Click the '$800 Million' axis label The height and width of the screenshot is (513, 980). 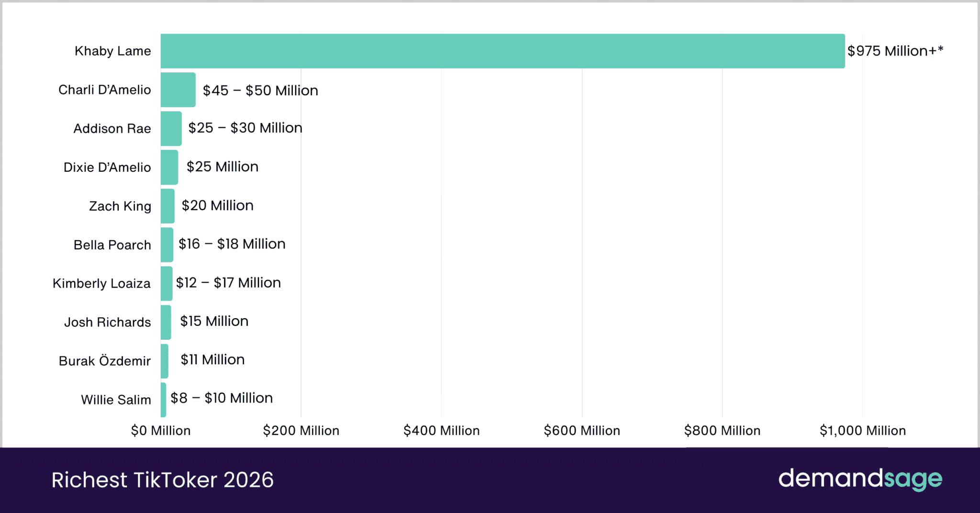tap(723, 431)
